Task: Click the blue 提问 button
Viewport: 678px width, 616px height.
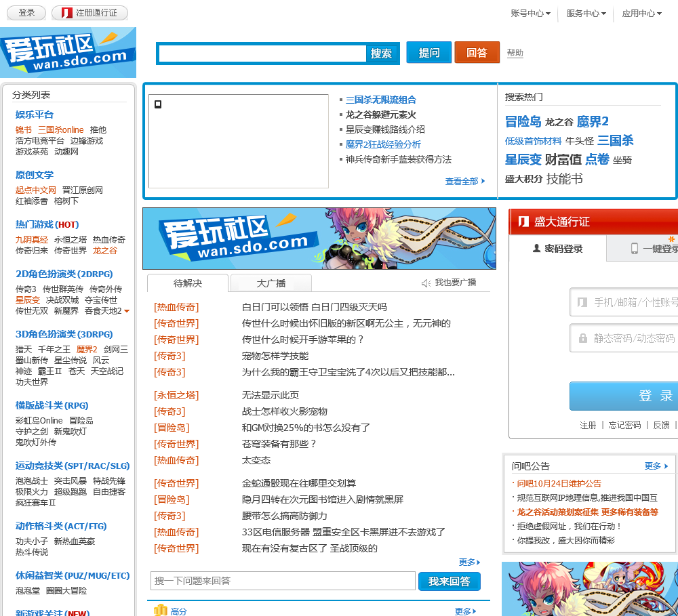Action: [x=429, y=52]
